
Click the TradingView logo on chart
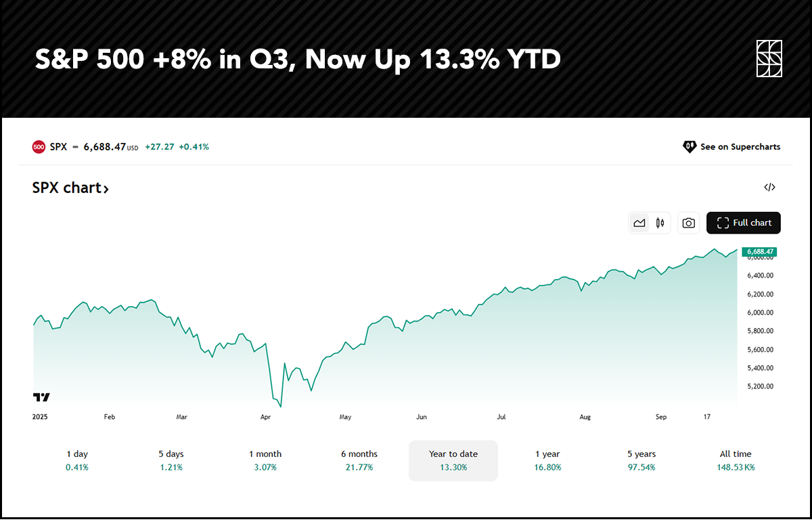tap(41, 397)
